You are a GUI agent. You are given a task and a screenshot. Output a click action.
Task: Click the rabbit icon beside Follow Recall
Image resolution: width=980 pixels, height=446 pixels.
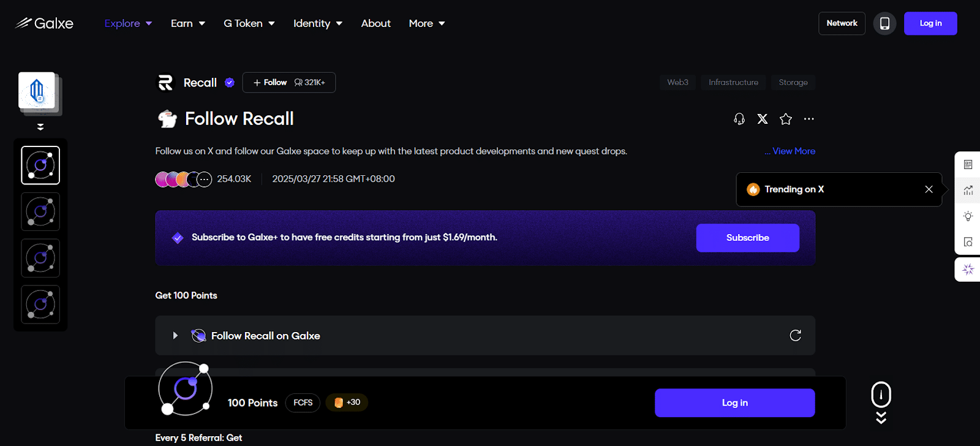[x=167, y=119]
